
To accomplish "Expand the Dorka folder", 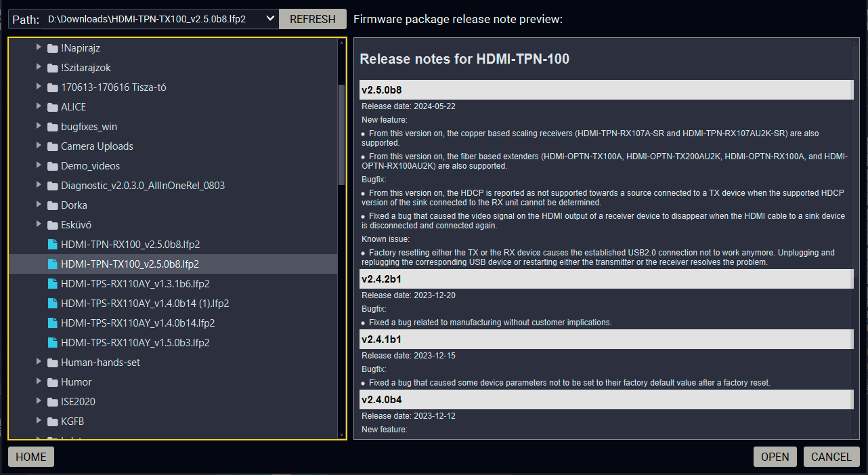I will pos(39,205).
